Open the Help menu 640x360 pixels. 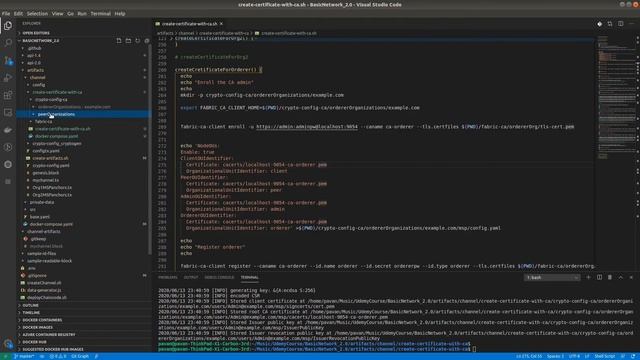(120, 13)
